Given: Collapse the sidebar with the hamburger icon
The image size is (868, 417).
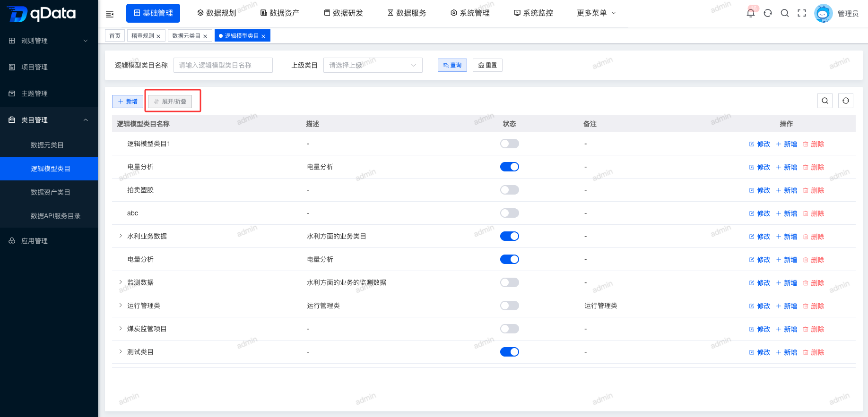Looking at the screenshot, I should click(x=110, y=14).
